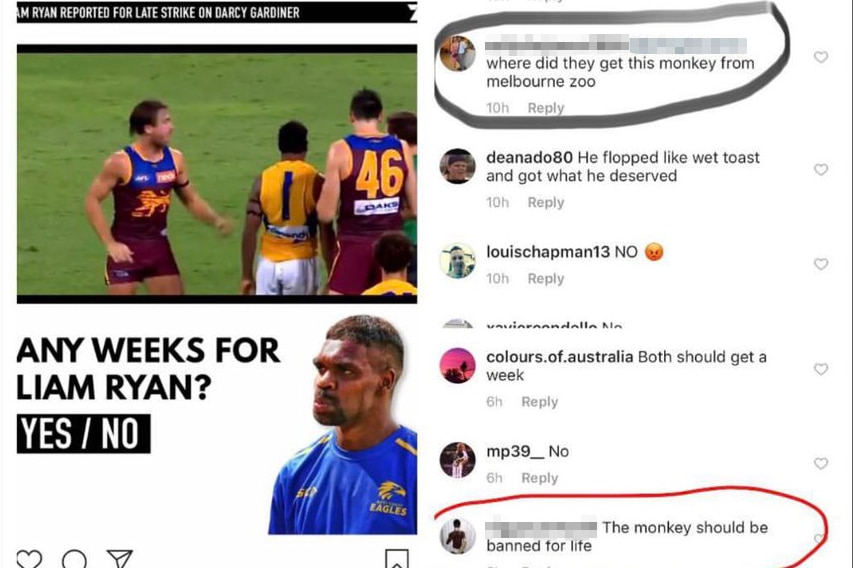Like louischapman13's comment heart
This screenshot has width=853, height=568.
(821, 264)
